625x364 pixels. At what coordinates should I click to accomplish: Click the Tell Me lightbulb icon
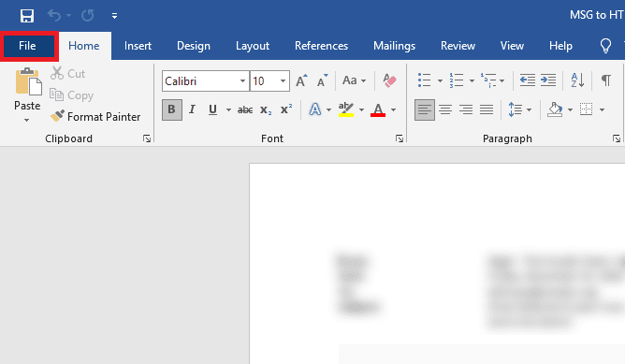(605, 46)
